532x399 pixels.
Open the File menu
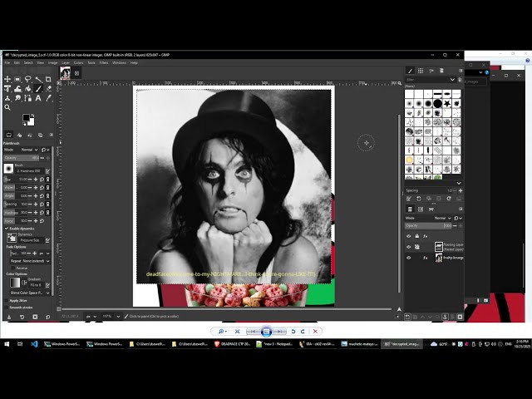tap(7, 63)
